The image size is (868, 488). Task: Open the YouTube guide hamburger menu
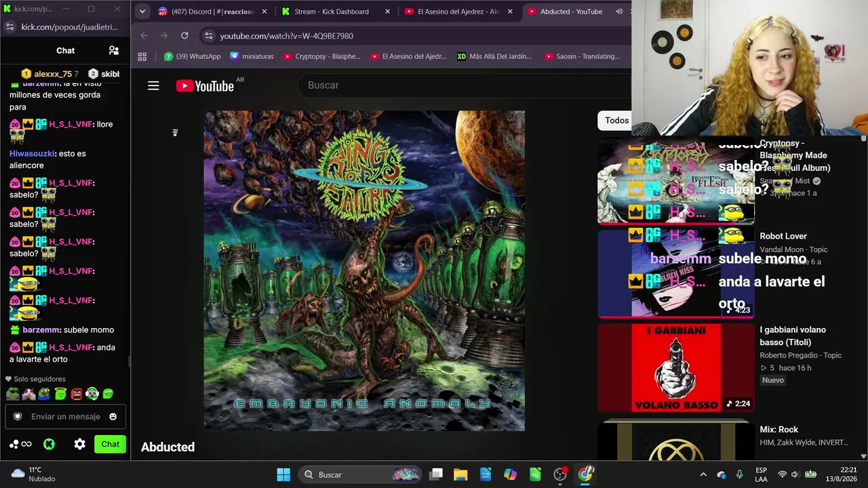(153, 85)
